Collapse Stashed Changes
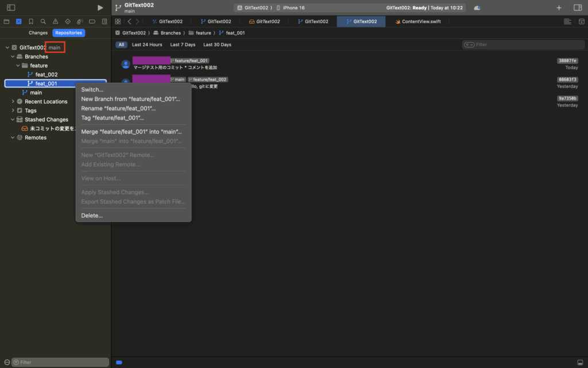Screen dimensions: 588x368 [x=13, y=120]
